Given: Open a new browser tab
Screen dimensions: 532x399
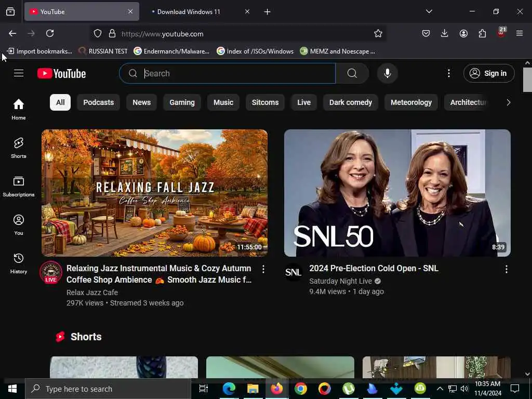Looking at the screenshot, I should 268,12.
